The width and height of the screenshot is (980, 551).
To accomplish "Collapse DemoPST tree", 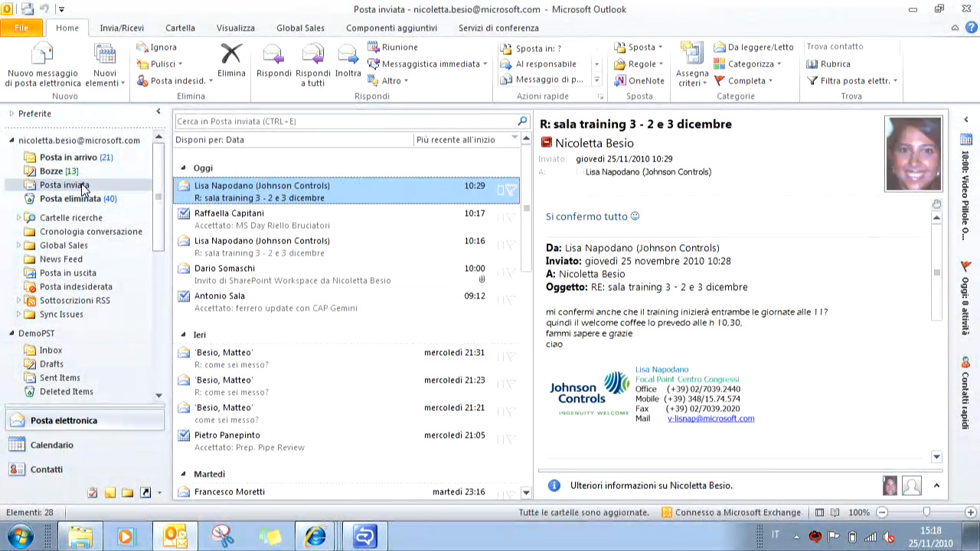I will (x=11, y=333).
